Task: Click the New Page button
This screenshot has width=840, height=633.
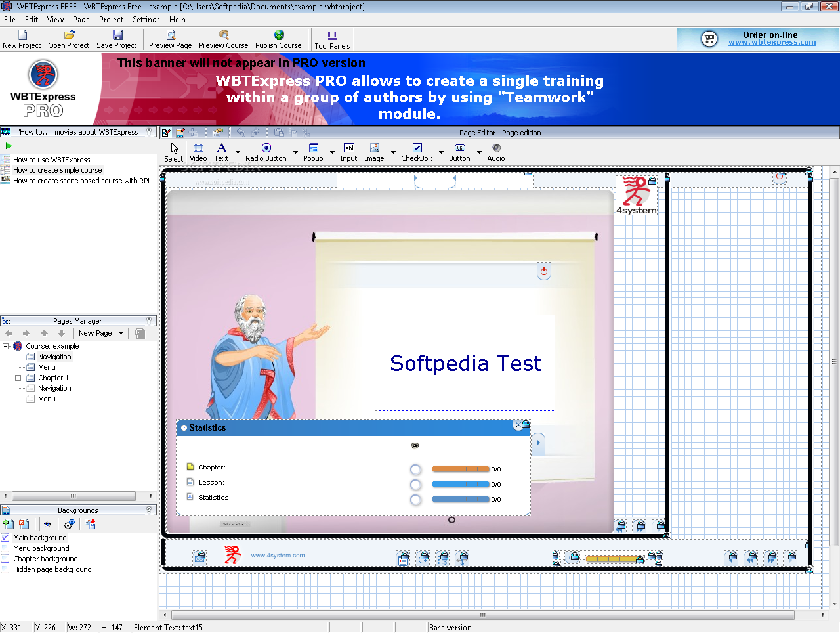Action: (x=95, y=333)
